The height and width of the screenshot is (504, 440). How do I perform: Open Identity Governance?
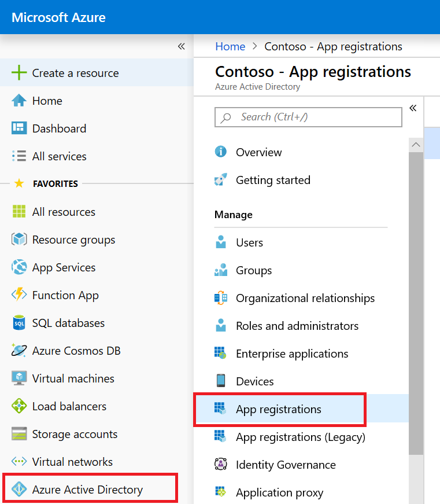pos(301,465)
